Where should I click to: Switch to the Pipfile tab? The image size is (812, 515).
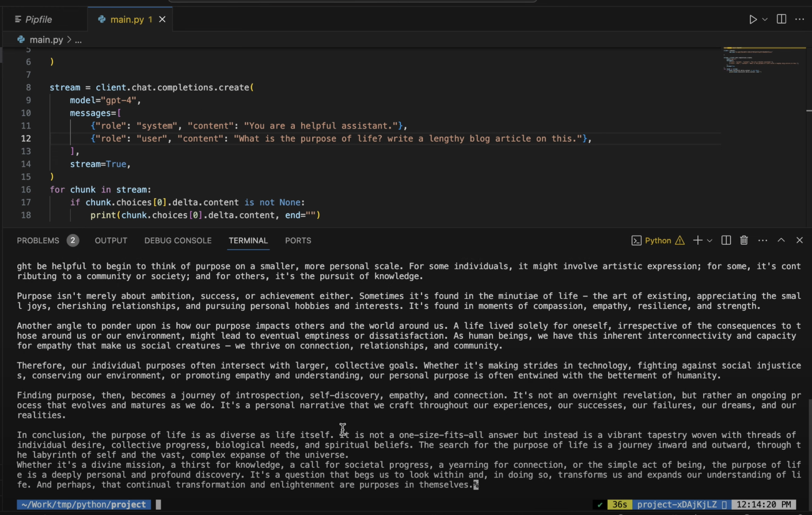38,20
